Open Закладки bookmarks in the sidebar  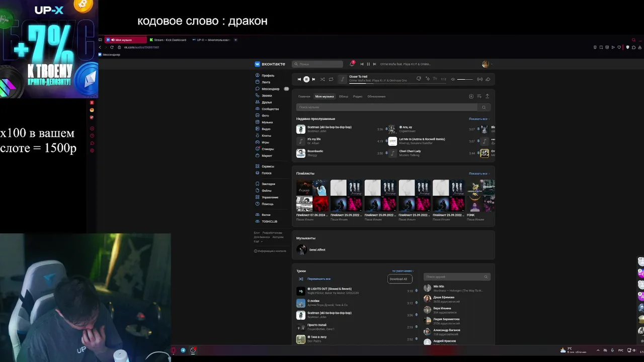pyautogui.click(x=268, y=184)
